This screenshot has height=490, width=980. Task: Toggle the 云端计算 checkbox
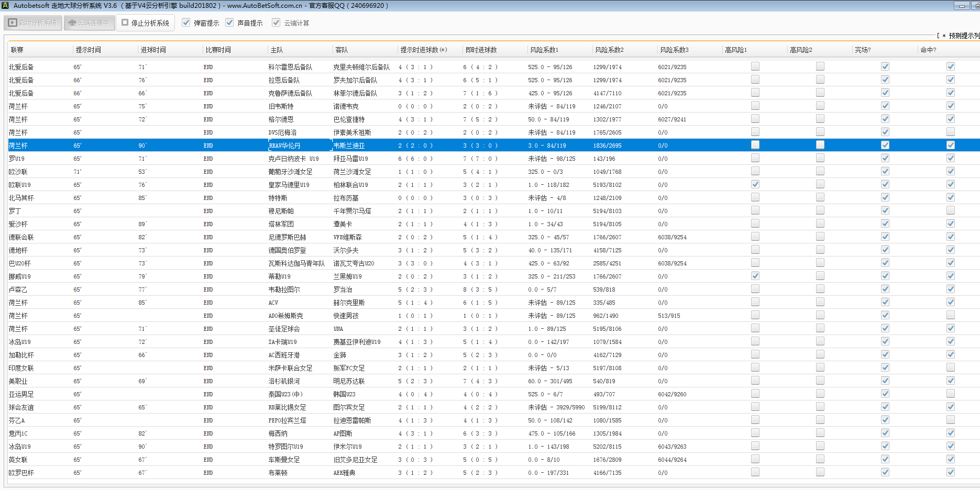pos(276,23)
